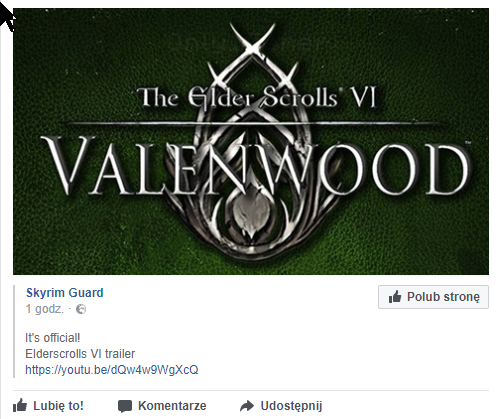The image size is (499, 419).
Task: Click the thumbs-up icon beside Lubię to!
Action: tap(20, 405)
